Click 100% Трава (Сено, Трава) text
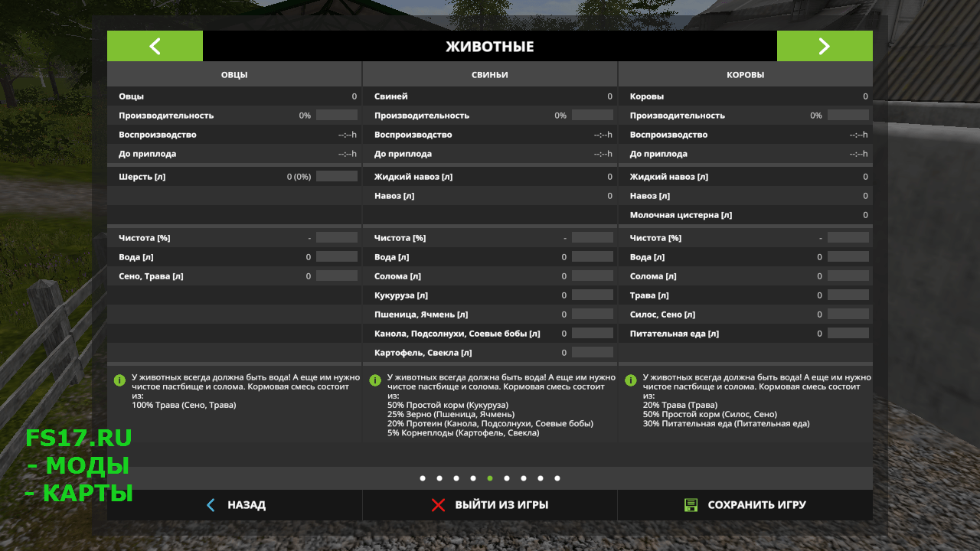This screenshot has width=980, height=551. pos(184,405)
